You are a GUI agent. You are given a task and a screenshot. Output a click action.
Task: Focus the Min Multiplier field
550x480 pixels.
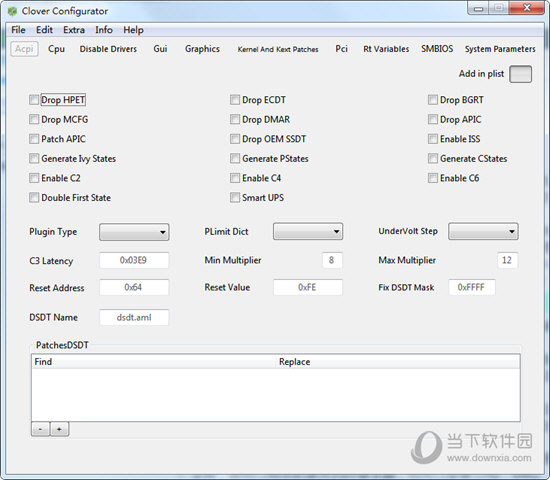[x=332, y=260]
